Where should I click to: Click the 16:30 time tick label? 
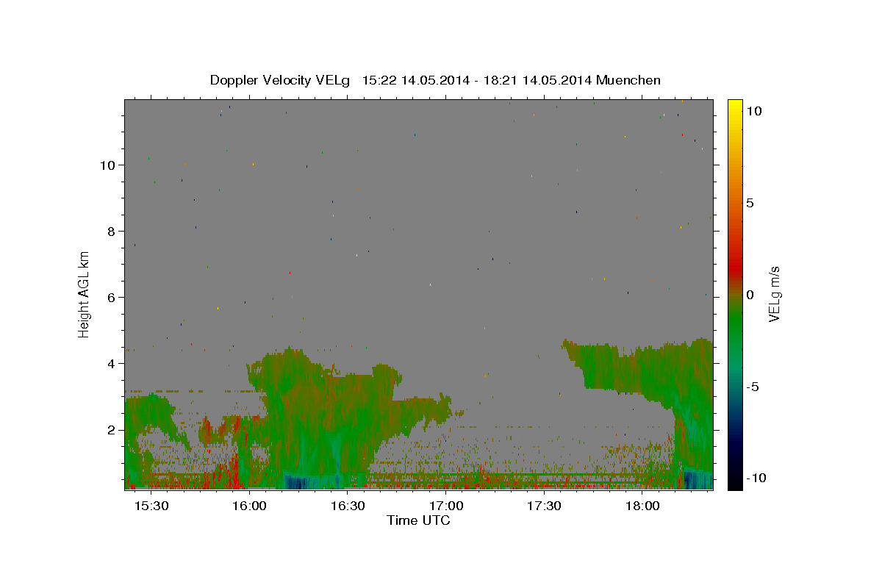pyautogui.click(x=348, y=506)
